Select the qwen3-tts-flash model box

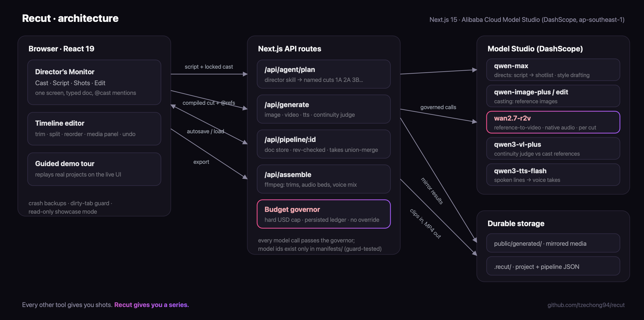553,175
